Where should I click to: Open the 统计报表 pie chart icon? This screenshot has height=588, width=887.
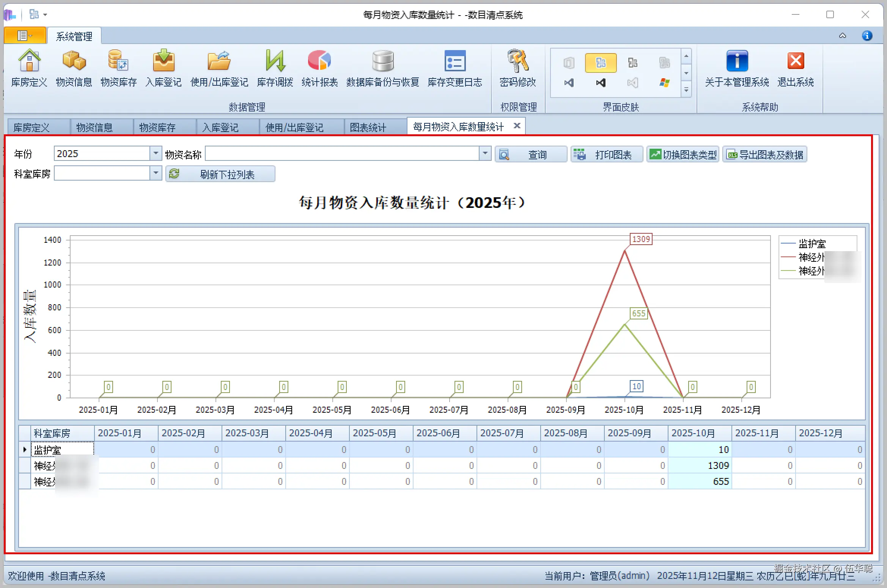tap(319, 61)
